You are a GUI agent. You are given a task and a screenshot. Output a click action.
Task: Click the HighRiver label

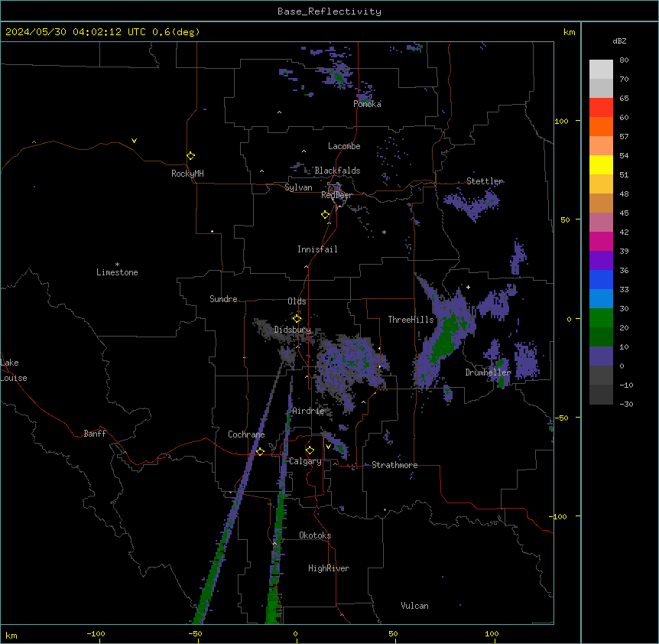click(329, 568)
